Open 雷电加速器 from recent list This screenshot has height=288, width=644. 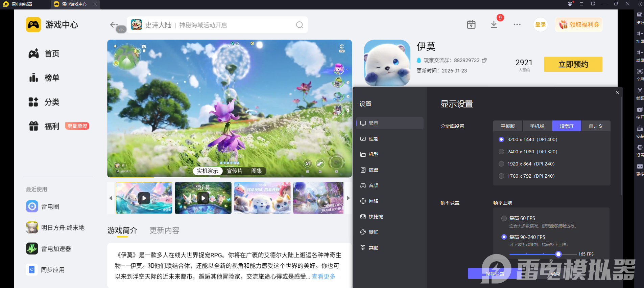pos(49,249)
